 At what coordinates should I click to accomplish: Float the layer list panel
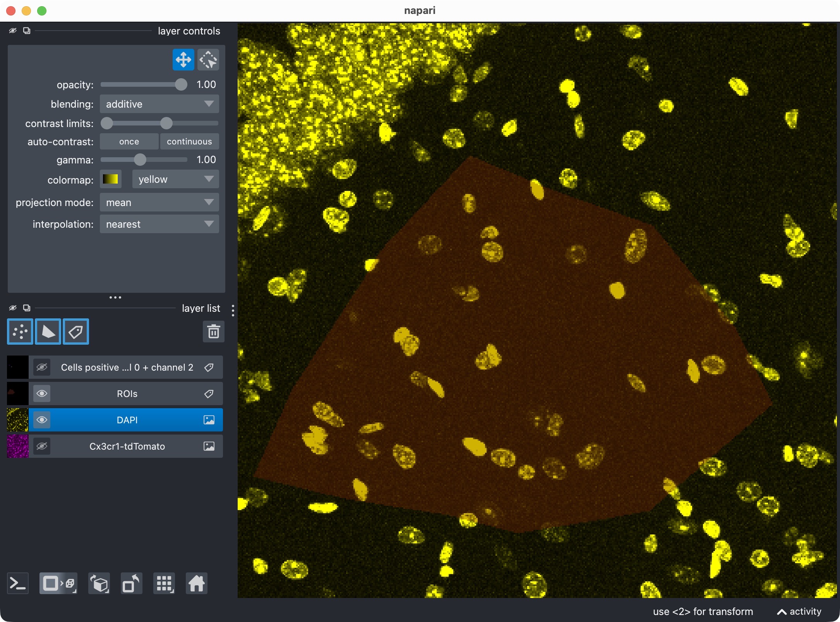coord(27,308)
